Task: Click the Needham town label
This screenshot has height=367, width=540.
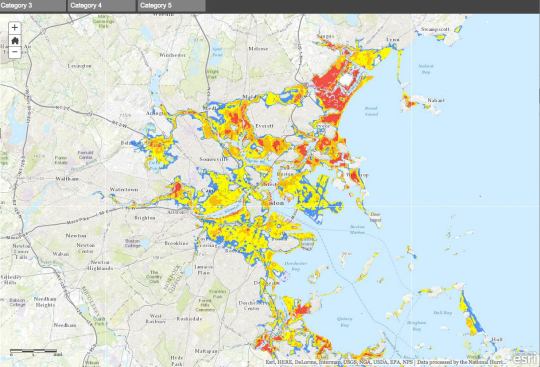Action: [x=65, y=325]
